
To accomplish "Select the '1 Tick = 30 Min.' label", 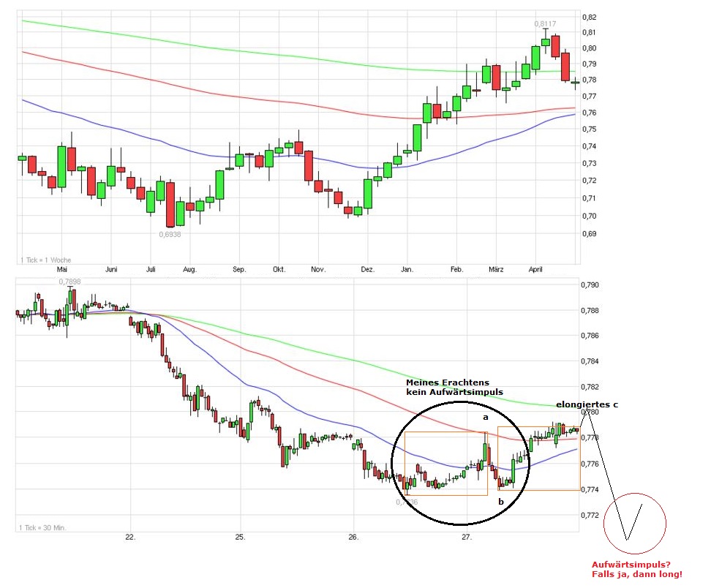I will 44,527.
